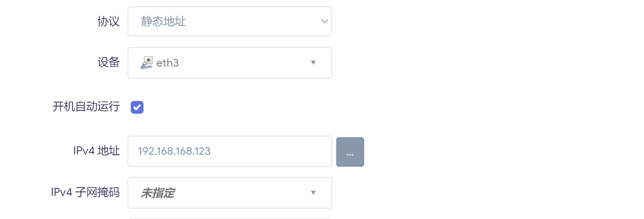Viewport: 644px width, 219px height.
Task: Click the eth3 network device icon
Action: coord(147,63)
